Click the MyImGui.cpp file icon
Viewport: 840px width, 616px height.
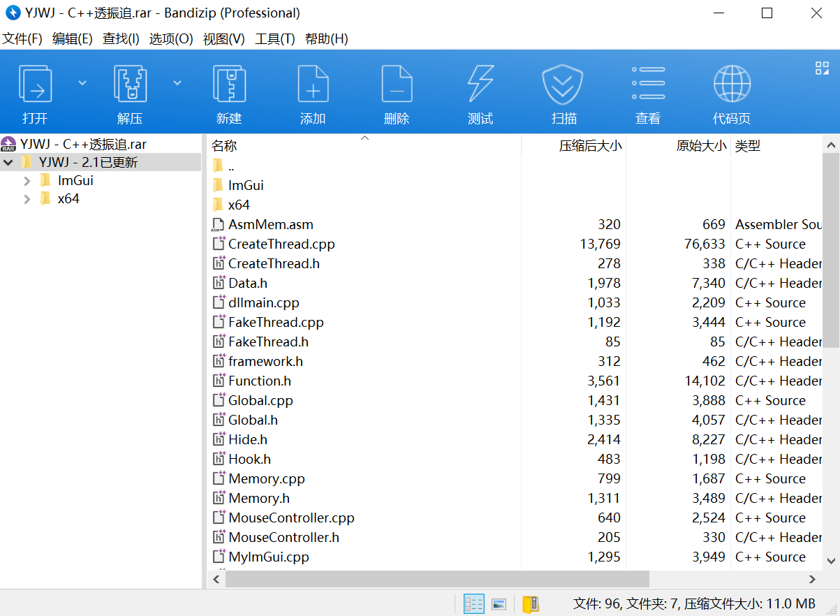(218, 557)
